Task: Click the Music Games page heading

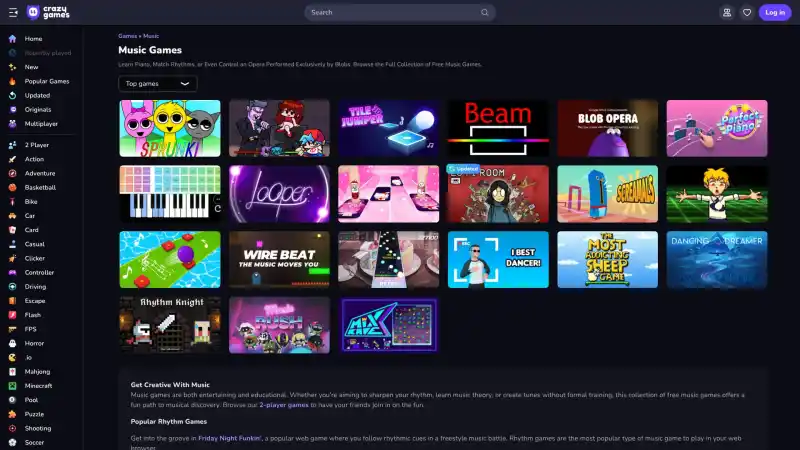Action: 150,50
